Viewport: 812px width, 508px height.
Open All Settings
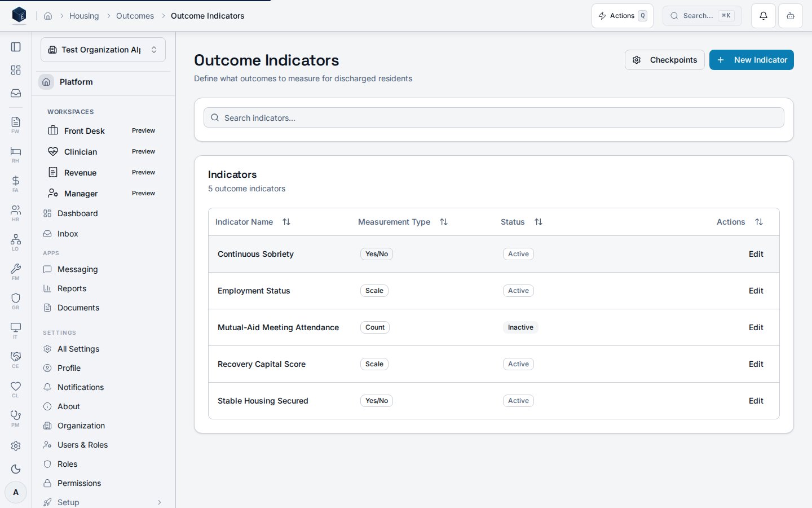point(103,349)
